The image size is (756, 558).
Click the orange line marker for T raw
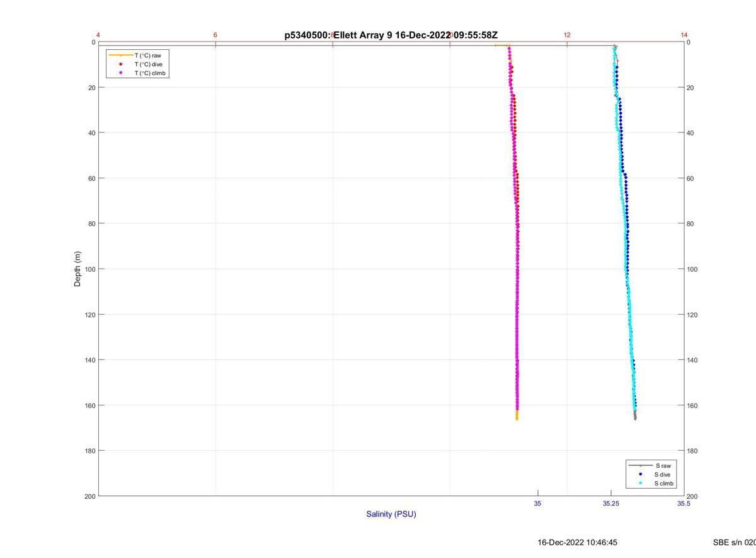(x=121, y=55)
